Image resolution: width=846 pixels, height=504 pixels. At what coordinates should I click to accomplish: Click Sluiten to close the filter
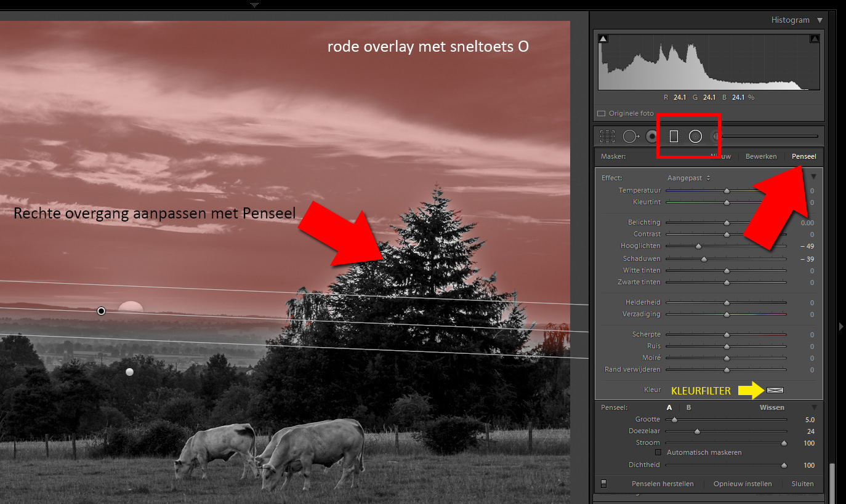click(802, 484)
